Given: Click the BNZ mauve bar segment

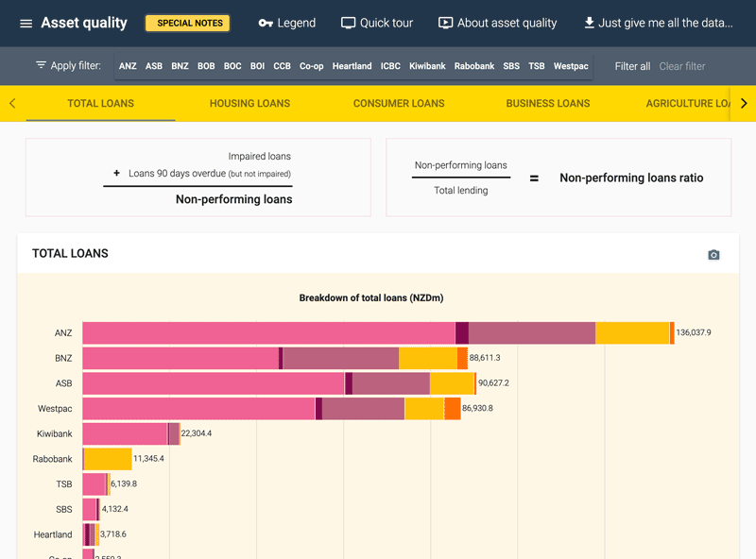Looking at the screenshot, I should pyautogui.click(x=341, y=358).
